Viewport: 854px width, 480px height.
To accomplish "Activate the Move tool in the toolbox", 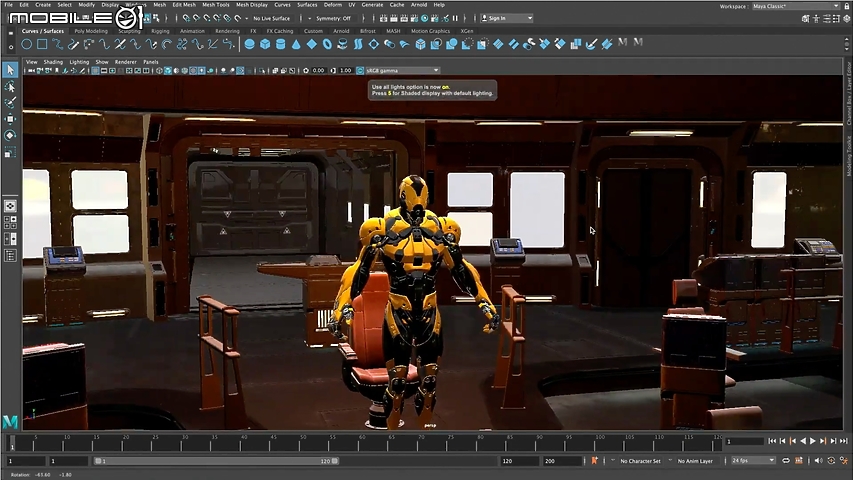I will pyautogui.click(x=10, y=119).
